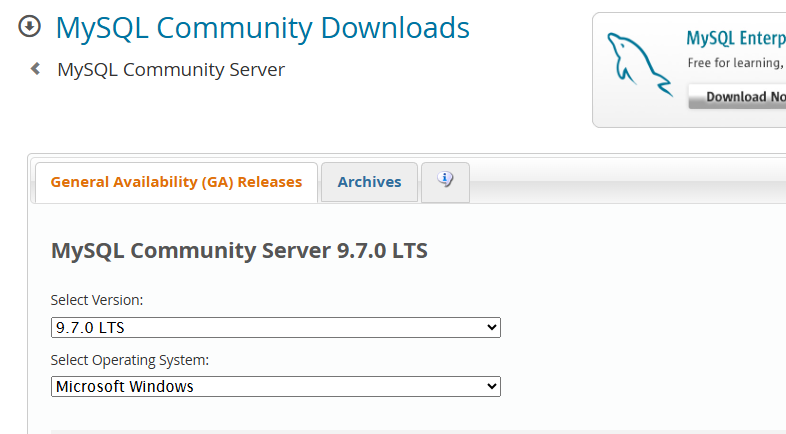Screen dimensions: 786x434
Task: Select the General Availability (GA) Releases tab
Action: pos(176,182)
